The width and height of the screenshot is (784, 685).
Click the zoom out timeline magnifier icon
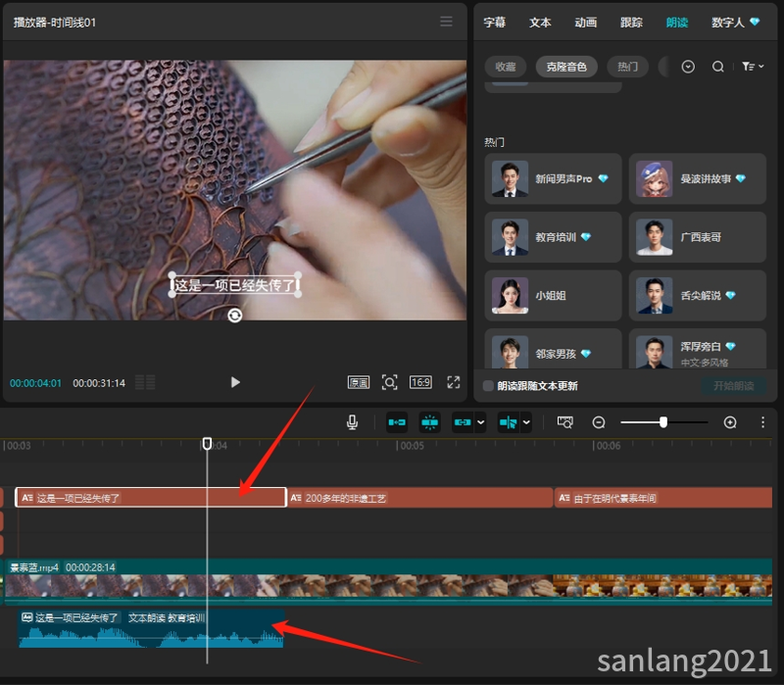(599, 422)
